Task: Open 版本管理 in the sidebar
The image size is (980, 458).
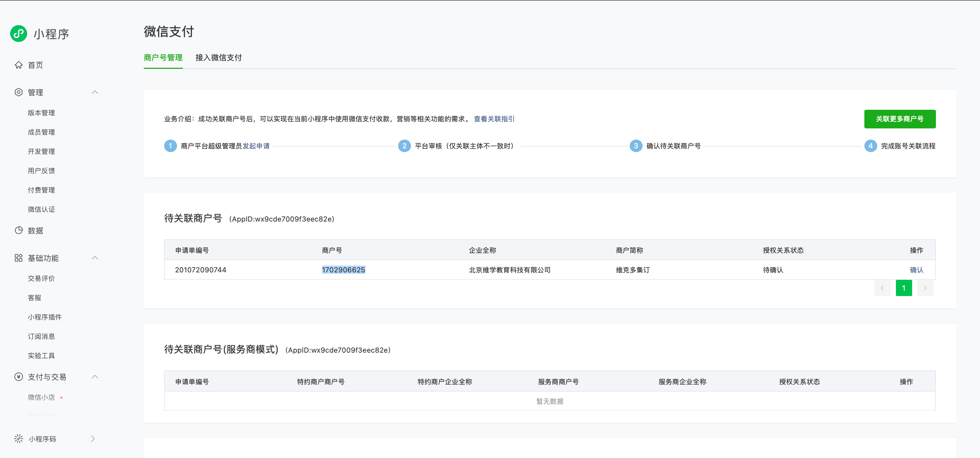Action: 41,113
